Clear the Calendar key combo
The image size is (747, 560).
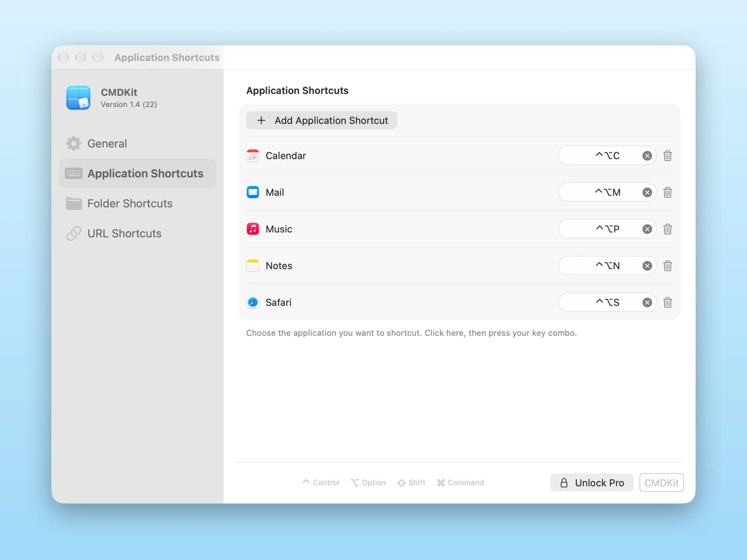point(647,156)
